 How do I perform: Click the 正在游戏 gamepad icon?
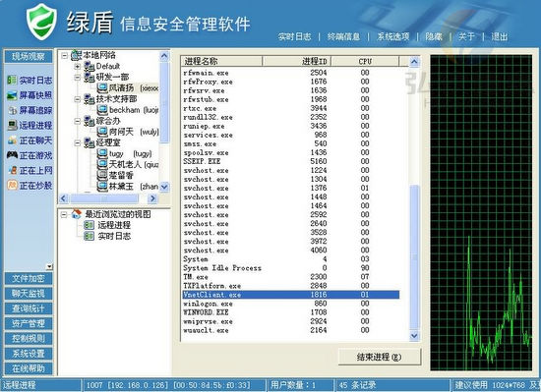coord(12,155)
